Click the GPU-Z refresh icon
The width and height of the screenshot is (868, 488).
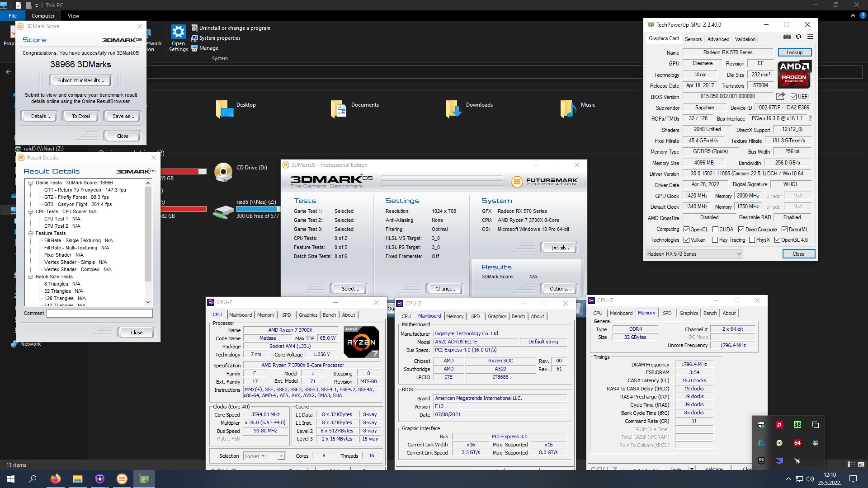pos(799,37)
